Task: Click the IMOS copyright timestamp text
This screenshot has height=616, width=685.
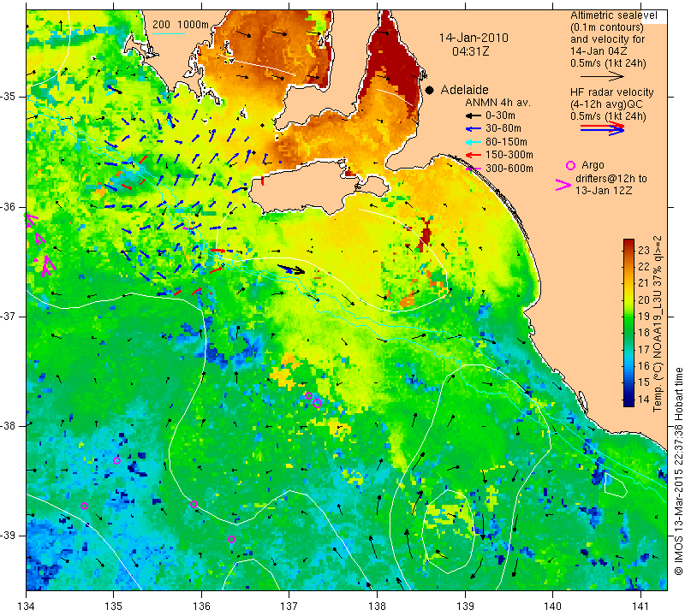Action: click(x=678, y=471)
